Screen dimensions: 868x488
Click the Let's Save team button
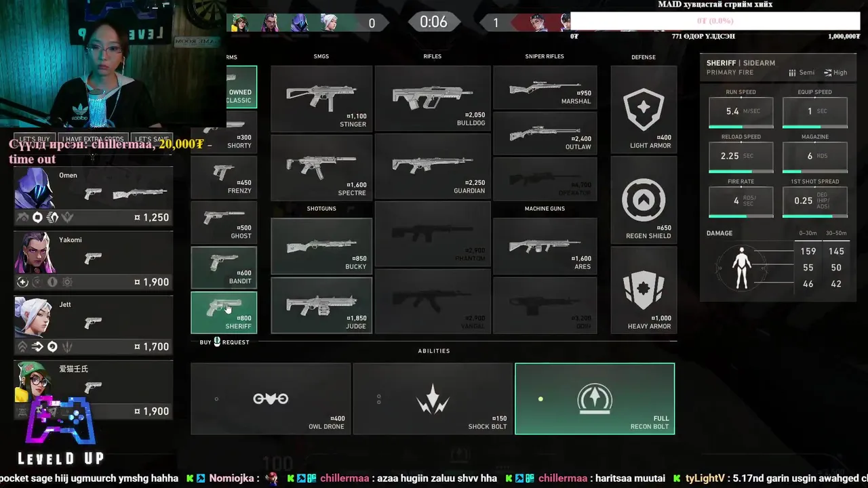click(152, 139)
